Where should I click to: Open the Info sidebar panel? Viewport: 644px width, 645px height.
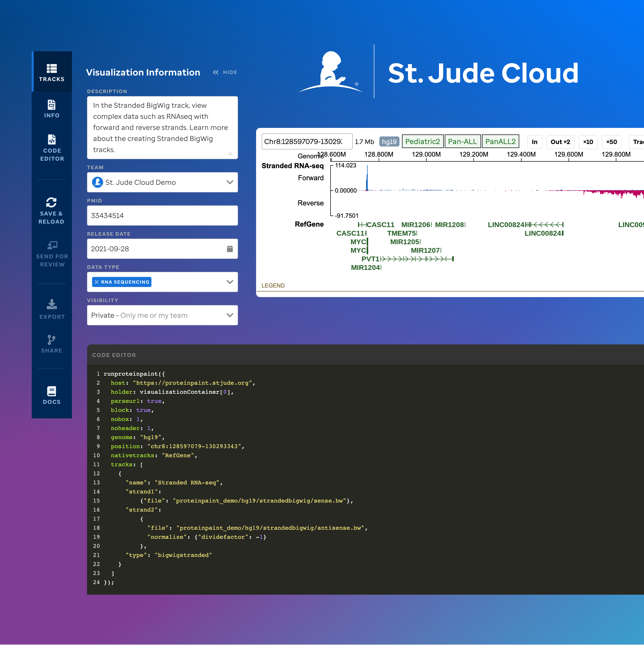pyautogui.click(x=52, y=109)
